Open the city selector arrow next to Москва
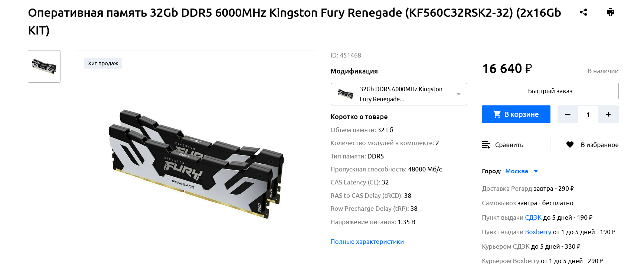 click(x=536, y=171)
